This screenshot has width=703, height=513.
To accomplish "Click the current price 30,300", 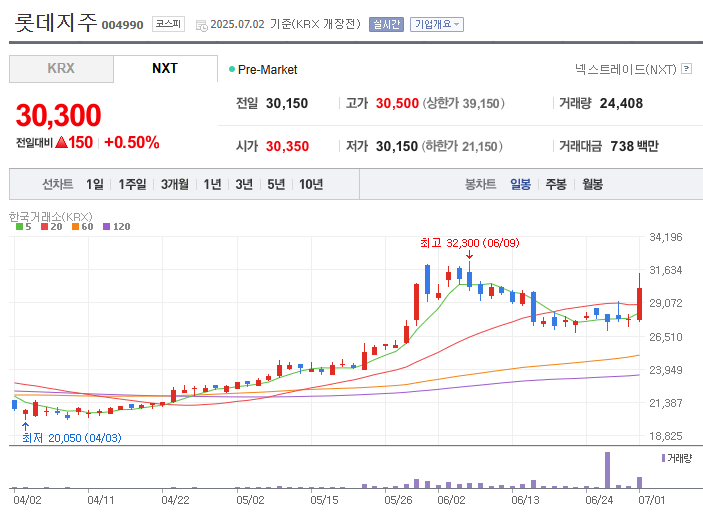I will tap(58, 115).
